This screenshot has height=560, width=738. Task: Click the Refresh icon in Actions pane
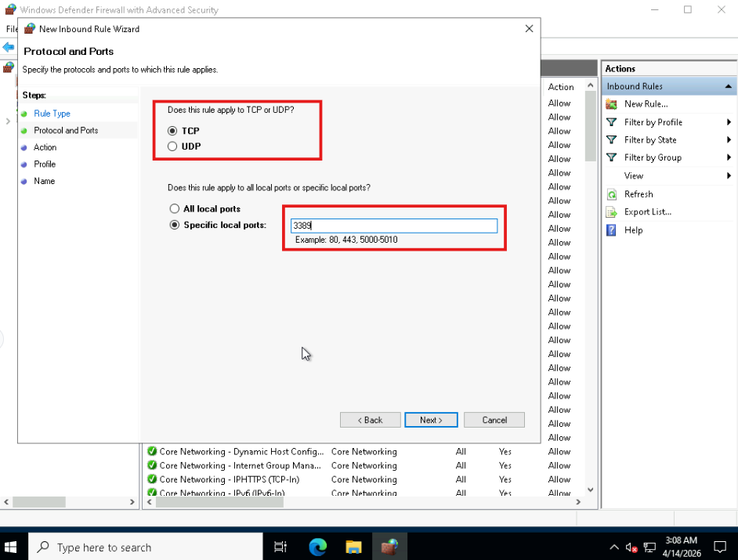pos(611,194)
